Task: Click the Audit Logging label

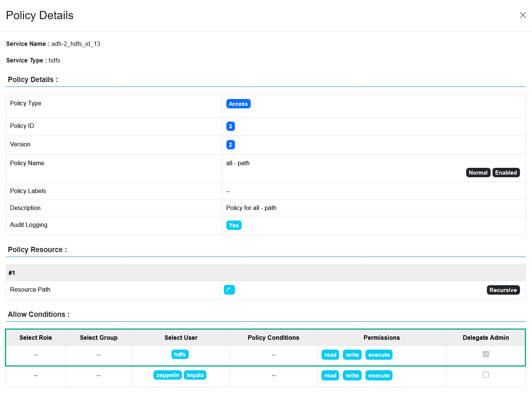Action: click(x=29, y=225)
